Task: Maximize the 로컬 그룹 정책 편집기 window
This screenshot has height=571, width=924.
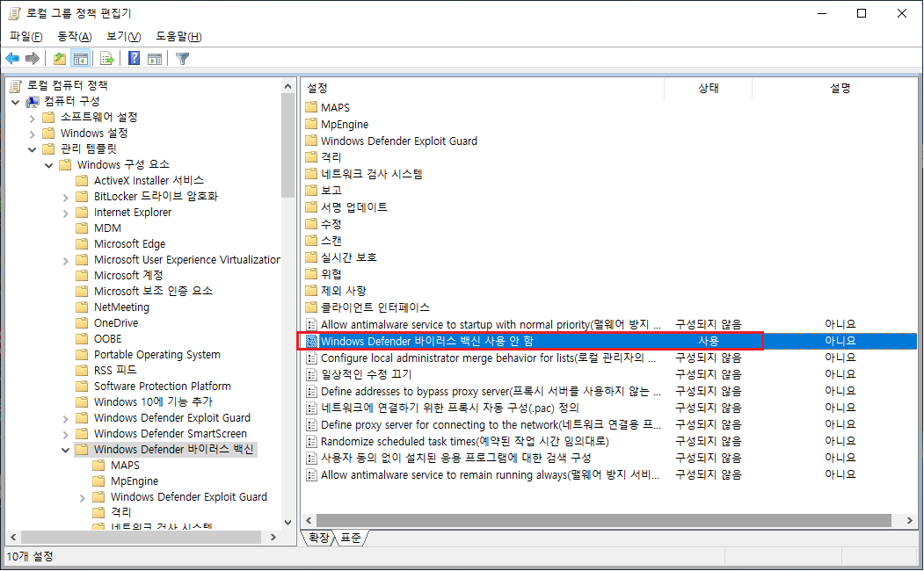Action: tap(862, 13)
